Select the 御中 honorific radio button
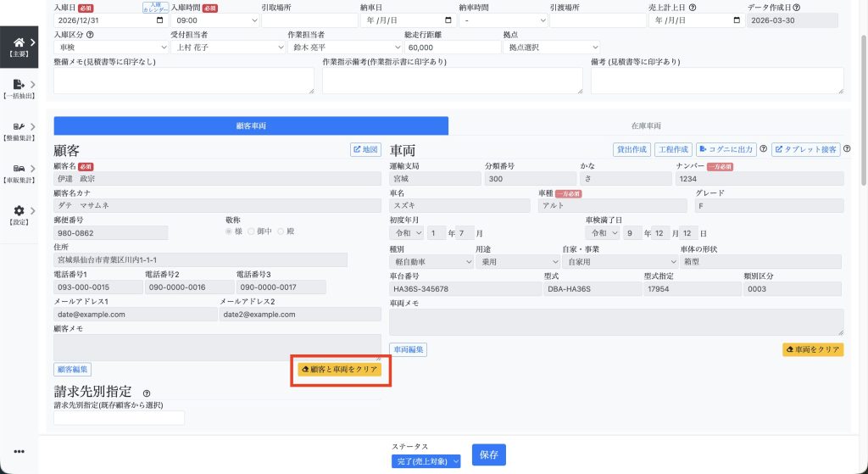 pos(251,231)
